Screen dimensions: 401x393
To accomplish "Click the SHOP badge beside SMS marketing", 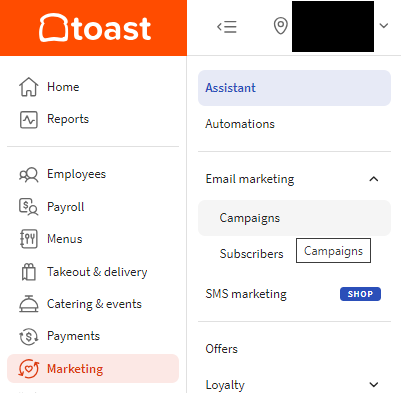I will click(x=360, y=294).
